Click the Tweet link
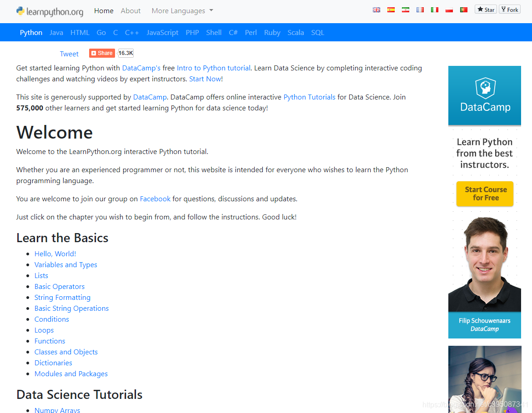This screenshot has width=532, height=413. point(69,54)
